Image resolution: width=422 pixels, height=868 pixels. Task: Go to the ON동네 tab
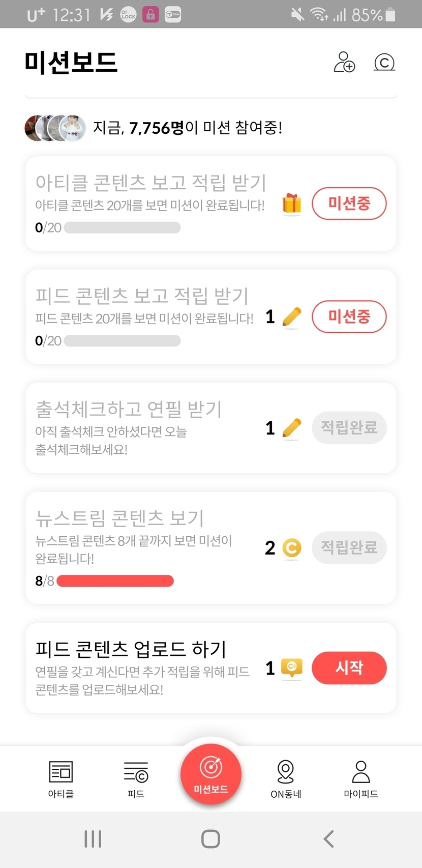286,778
